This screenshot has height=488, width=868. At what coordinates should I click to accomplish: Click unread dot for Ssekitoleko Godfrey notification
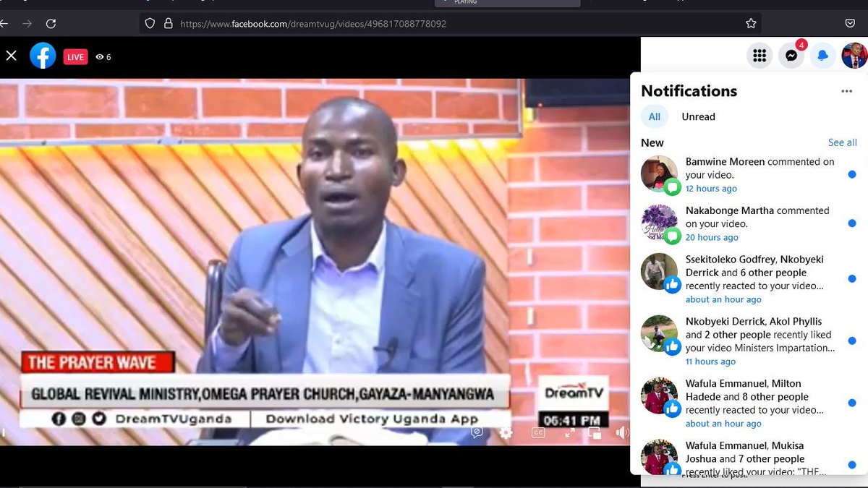click(852, 278)
